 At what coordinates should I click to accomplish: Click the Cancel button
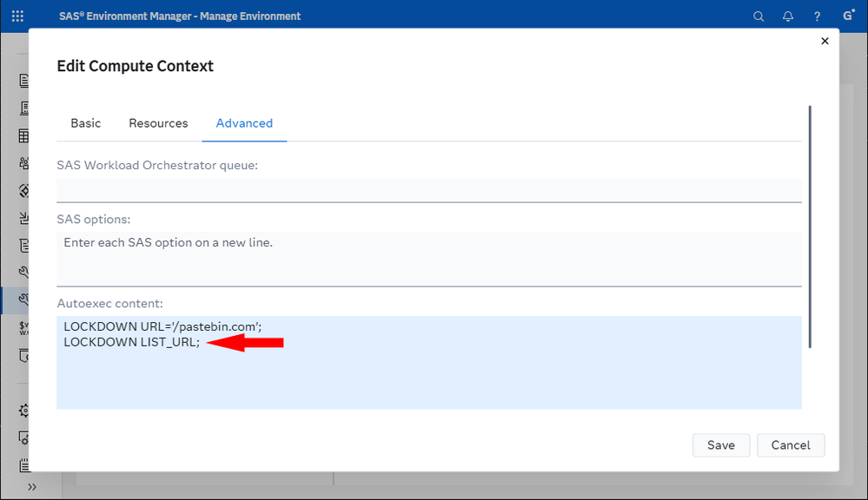[x=791, y=445]
